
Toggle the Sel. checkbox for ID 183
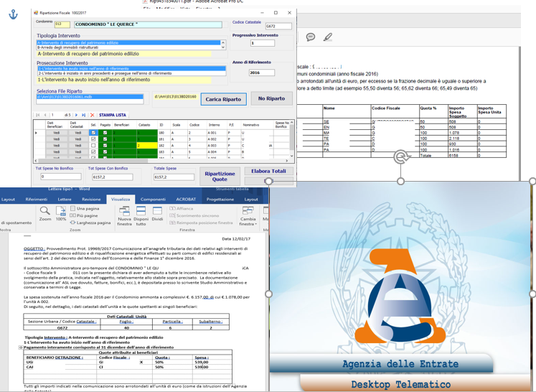click(x=93, y=151)
